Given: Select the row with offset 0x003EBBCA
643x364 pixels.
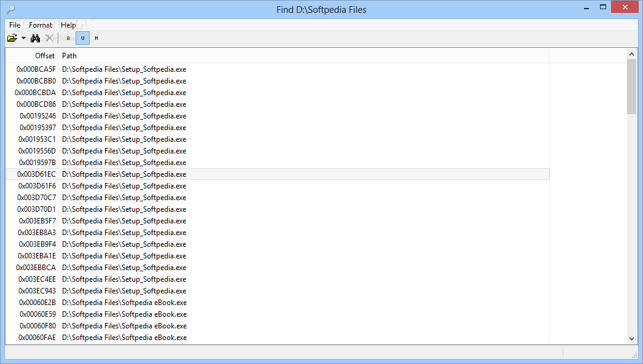Looking at the screenshot, I should coord(278,268).
